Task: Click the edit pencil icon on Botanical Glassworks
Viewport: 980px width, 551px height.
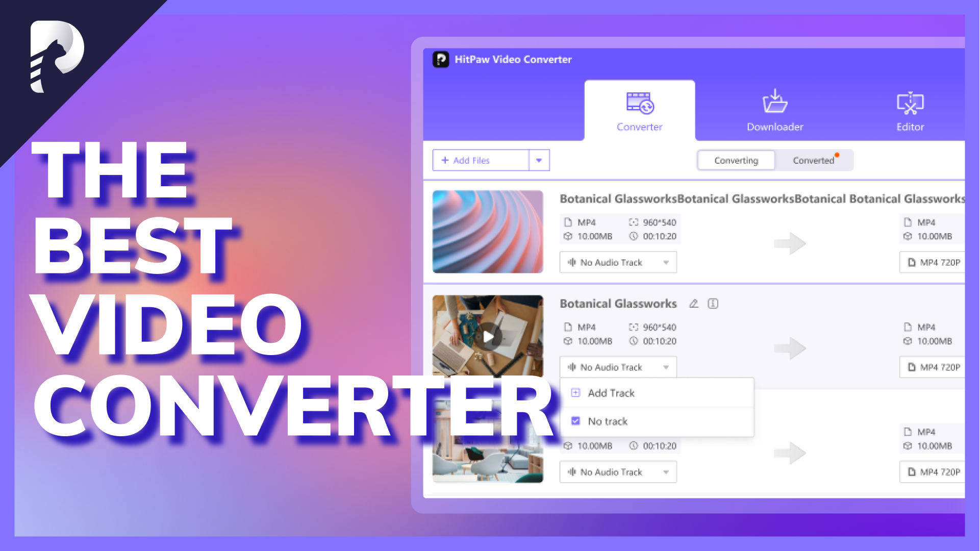Action: 693,304
